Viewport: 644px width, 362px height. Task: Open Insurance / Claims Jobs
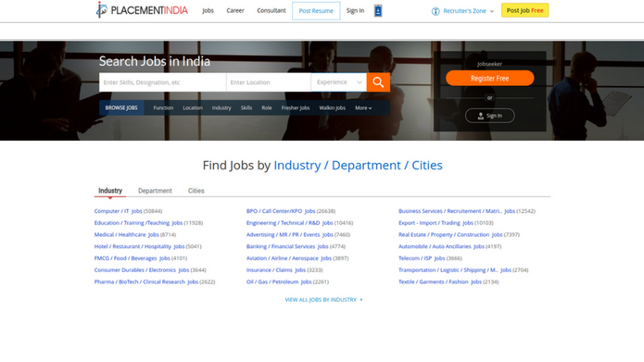pyautogui.click(x=276, y=270)
